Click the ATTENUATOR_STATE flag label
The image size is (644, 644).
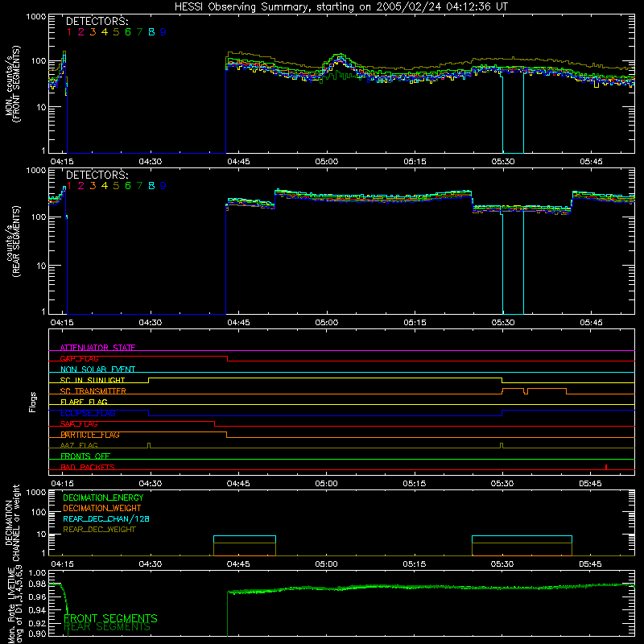click(97, 348)
